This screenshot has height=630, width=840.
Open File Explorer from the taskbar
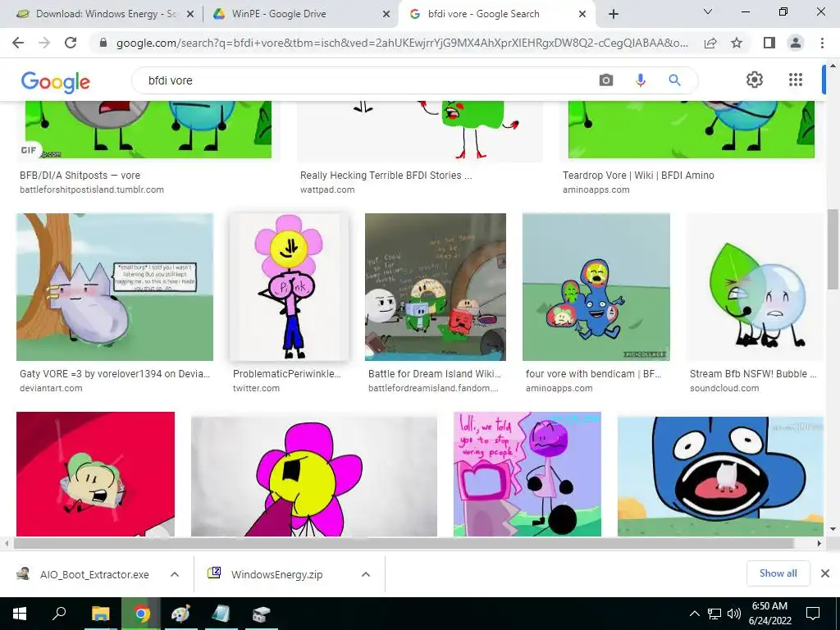pos(100,614)
